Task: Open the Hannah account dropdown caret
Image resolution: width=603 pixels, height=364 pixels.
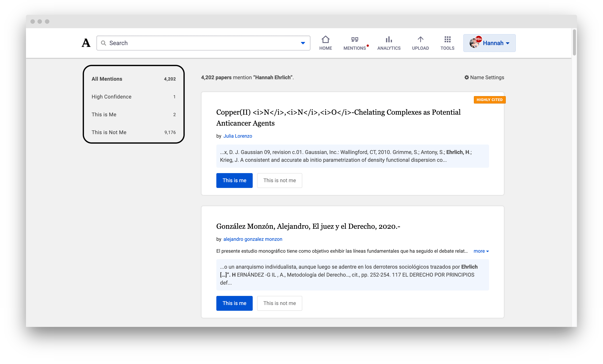Action: [x=508, y=43]
